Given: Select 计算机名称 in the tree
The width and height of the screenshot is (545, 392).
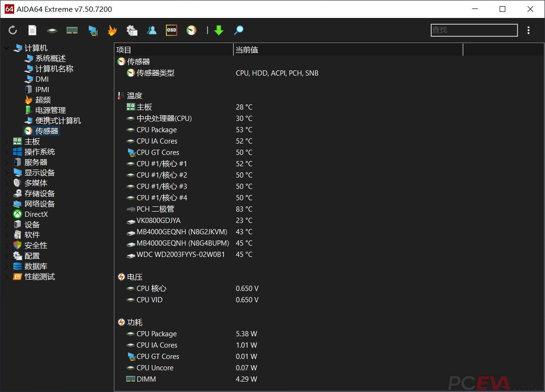Looking at the screenshot, I should [54, 69].
